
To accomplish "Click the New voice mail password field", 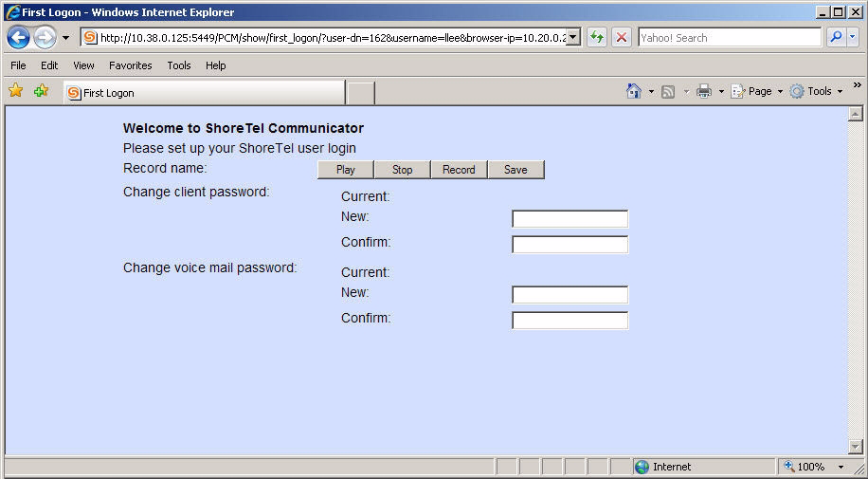I will click(x=570, y=295).
